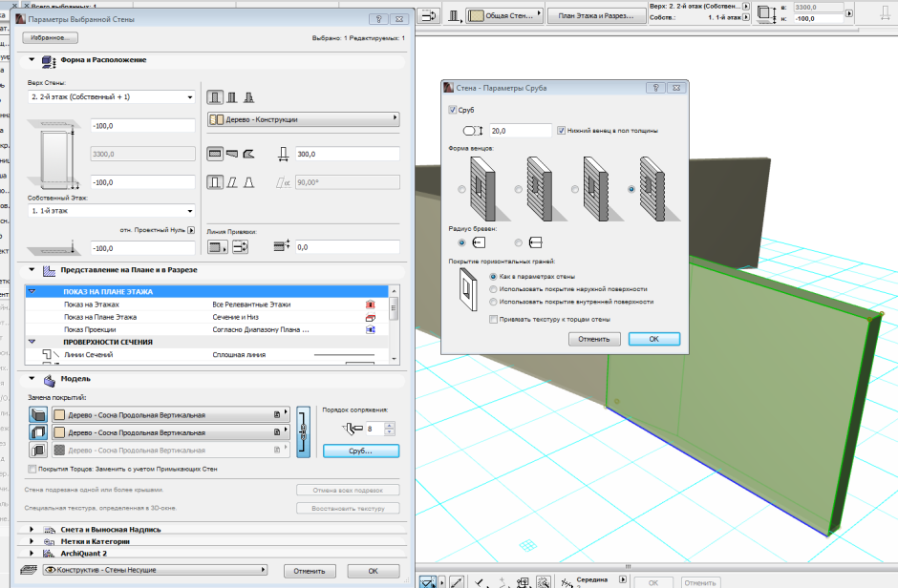The image size is (898, 588).
Task: Select composite wall structure type icon
Action: (x=232, y=97)
